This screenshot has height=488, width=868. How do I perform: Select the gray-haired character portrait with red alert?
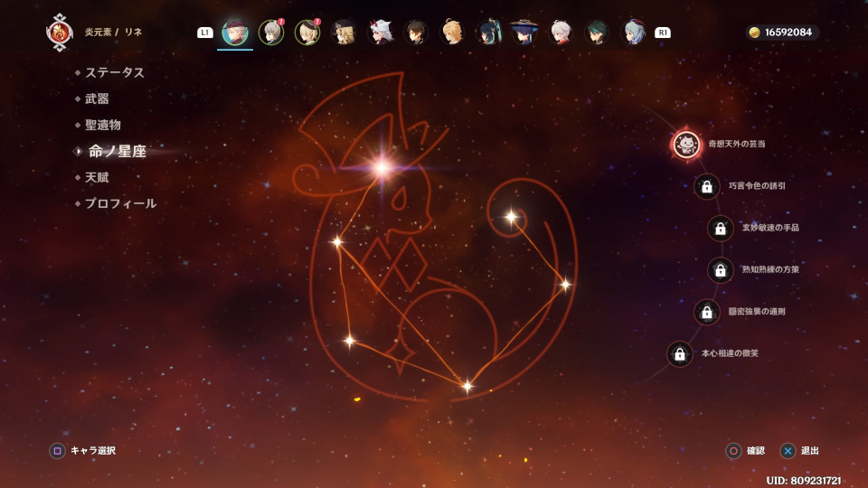(x=271, y=33)
